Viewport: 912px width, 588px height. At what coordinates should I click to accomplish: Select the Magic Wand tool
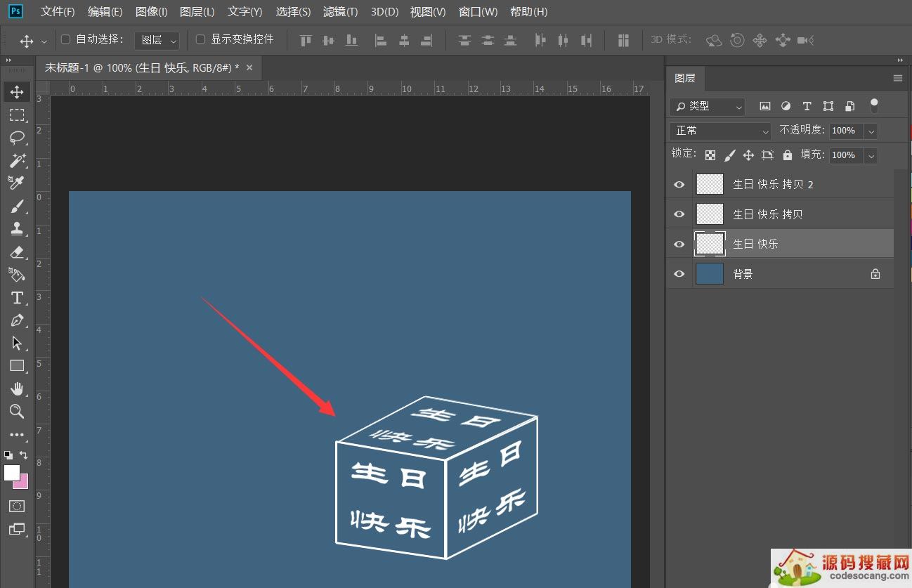(17, 161)
